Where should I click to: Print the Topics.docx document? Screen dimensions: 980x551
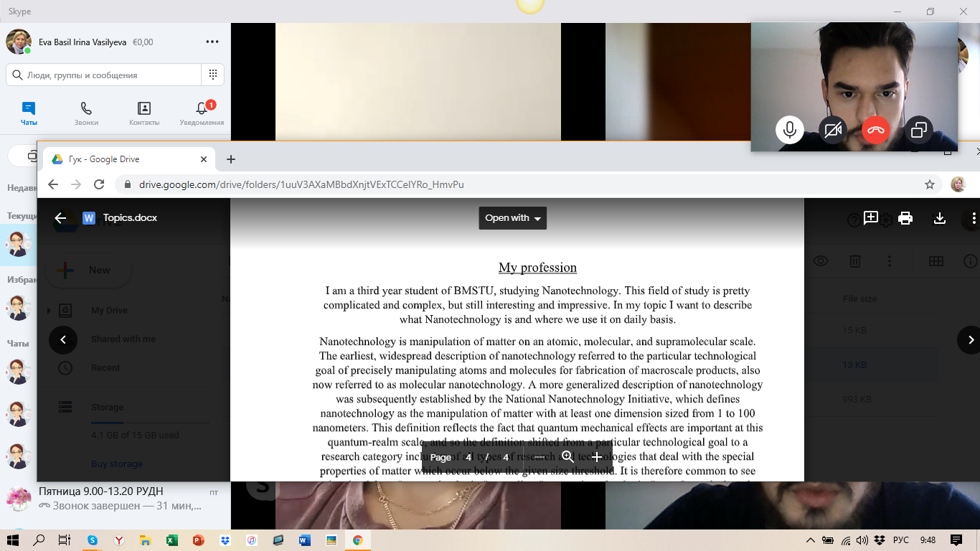point(905,218)
